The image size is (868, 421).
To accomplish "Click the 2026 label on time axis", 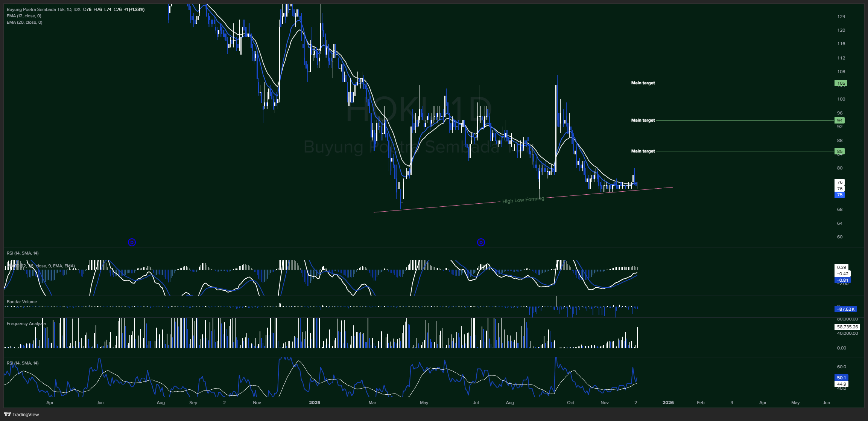I will click(668, 403).
